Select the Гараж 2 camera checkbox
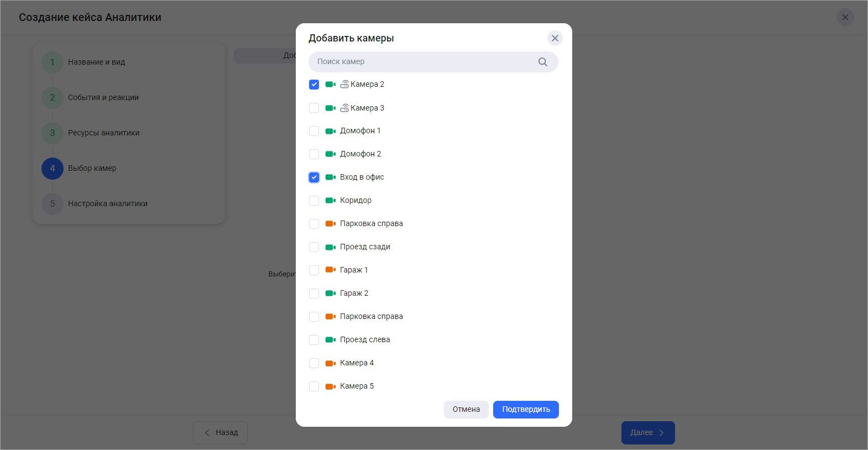Screen dimensions: 868x450 314,294
